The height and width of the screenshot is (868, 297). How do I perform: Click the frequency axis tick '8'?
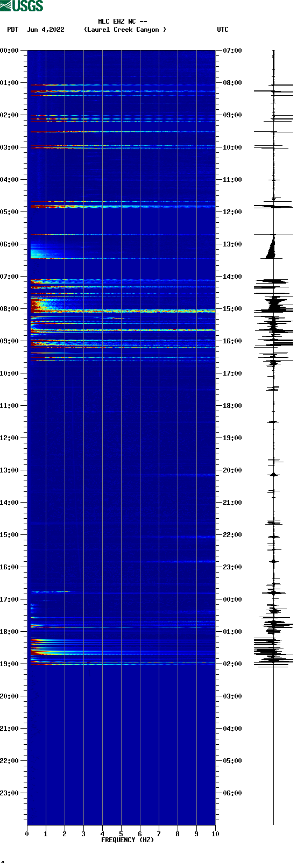[x=178, y=834]
